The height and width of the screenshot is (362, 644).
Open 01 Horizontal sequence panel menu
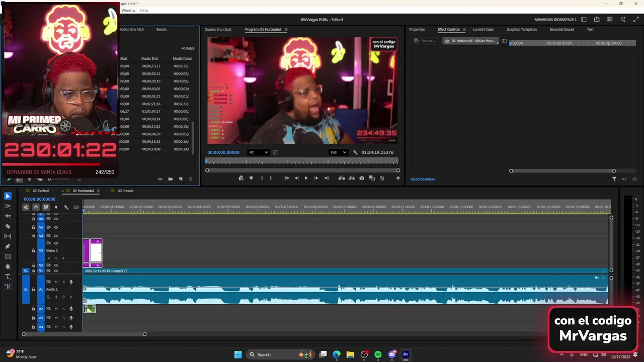click(x=98, y=191)
